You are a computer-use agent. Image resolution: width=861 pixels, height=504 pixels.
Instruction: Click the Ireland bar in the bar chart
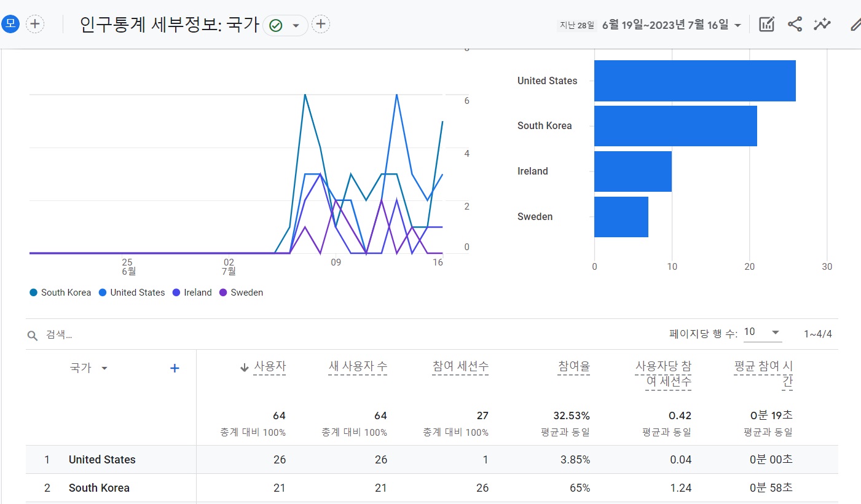coord(633,171)
